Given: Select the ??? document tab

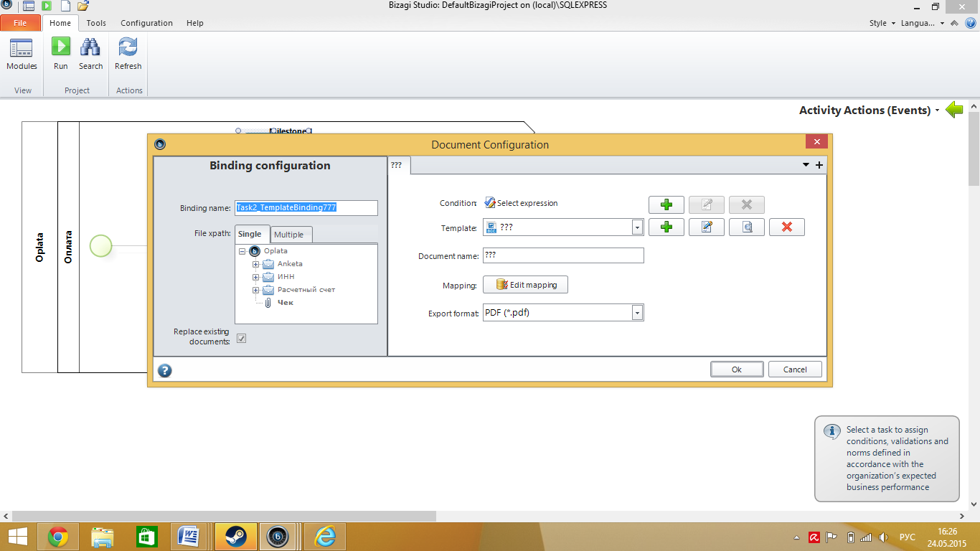Looking at the screenshot, I should (399, 165).
